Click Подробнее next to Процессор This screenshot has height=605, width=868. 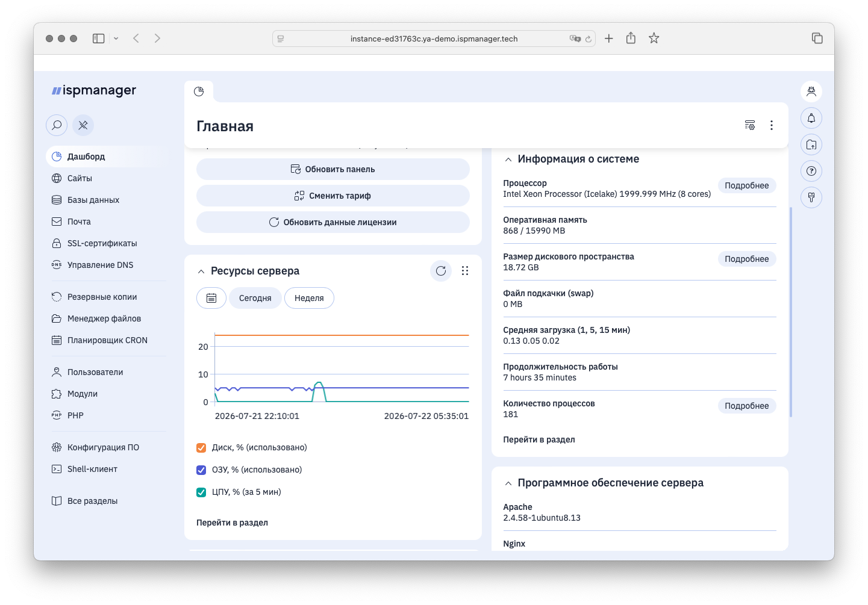pos(747,185)
